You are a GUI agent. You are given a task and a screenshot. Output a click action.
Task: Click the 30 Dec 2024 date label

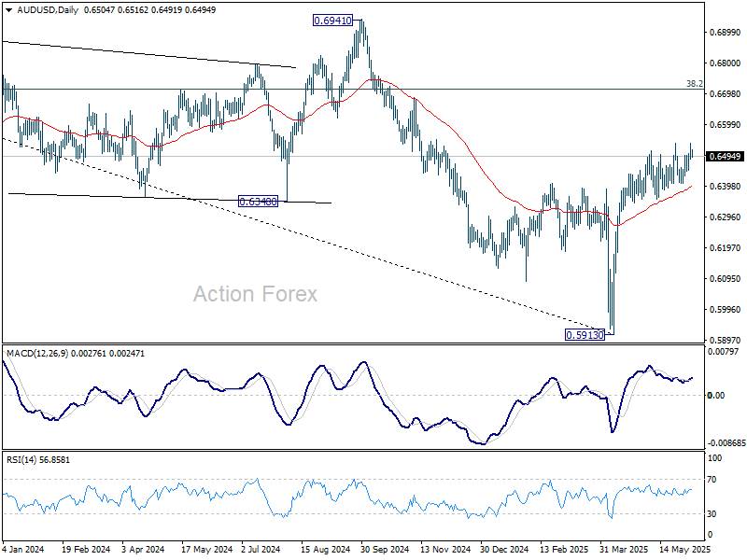coord(504,549)
